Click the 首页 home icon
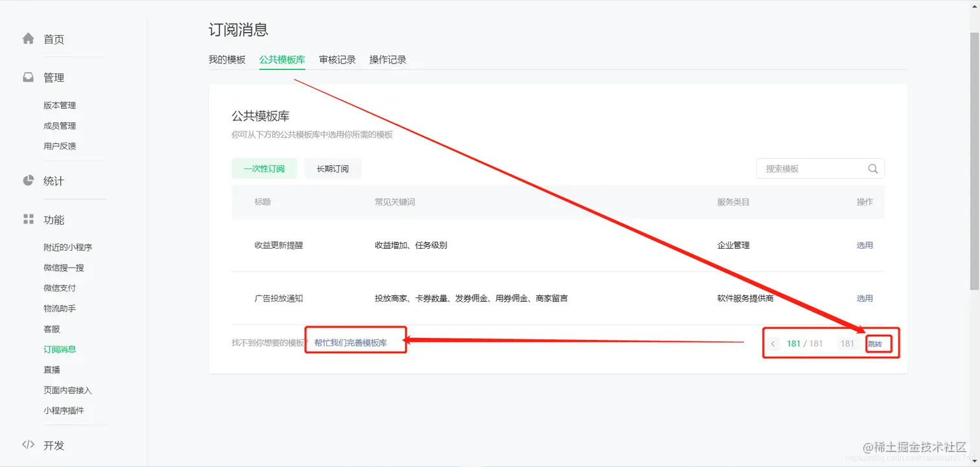Viewport: 980px width, 467px height. pyautogui.click(x=28, y=38)
